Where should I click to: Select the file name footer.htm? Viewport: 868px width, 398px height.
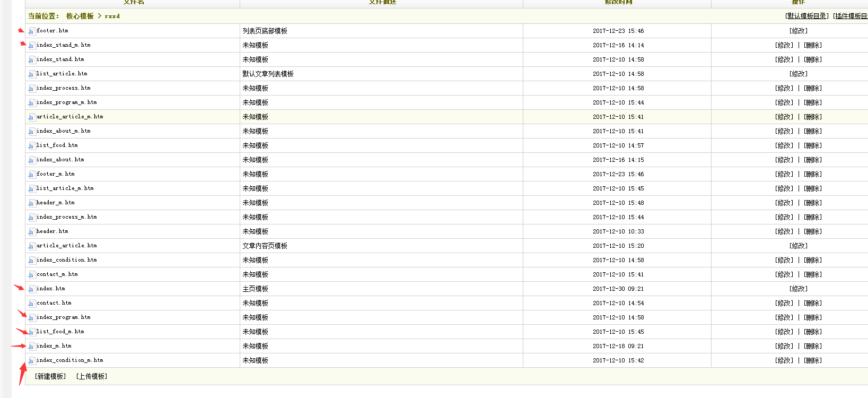[52, 31]
